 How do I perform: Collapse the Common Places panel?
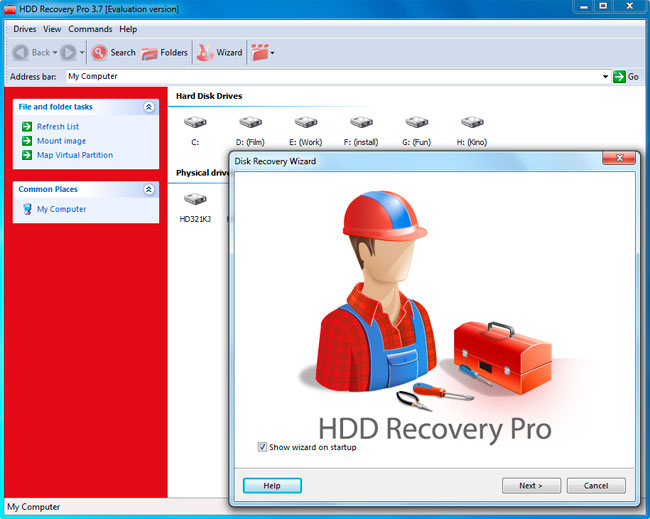tap(149, 189)
